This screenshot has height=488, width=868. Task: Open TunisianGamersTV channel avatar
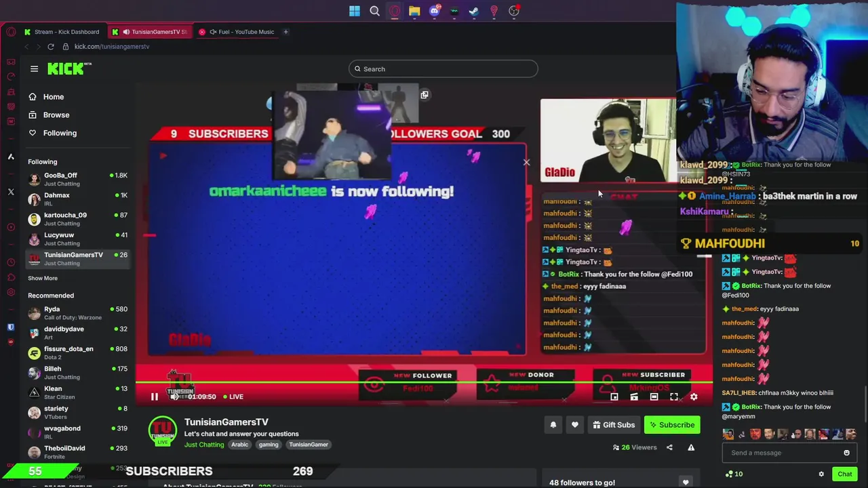pos(163,431)
